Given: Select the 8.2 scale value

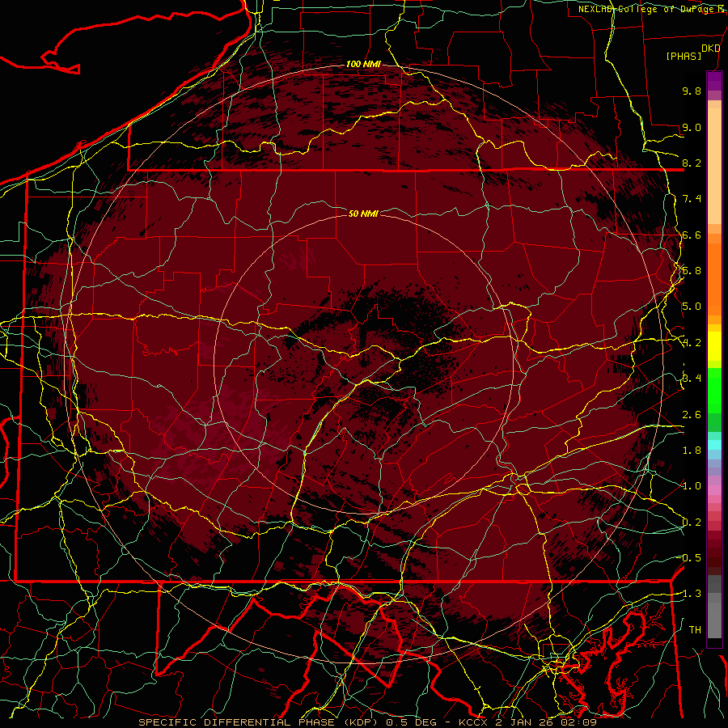Looking at the screenshot, I should coord(692,163).
